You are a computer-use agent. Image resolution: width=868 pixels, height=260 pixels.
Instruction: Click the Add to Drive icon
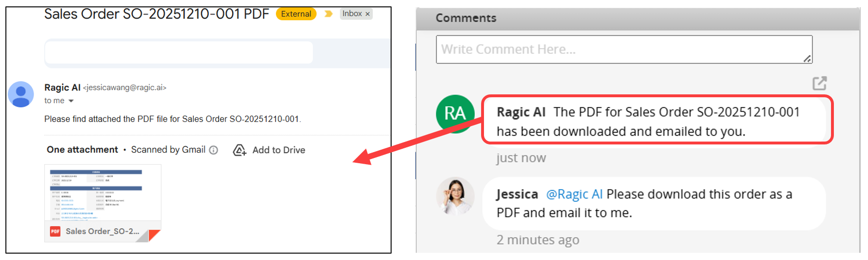point(239,150)
